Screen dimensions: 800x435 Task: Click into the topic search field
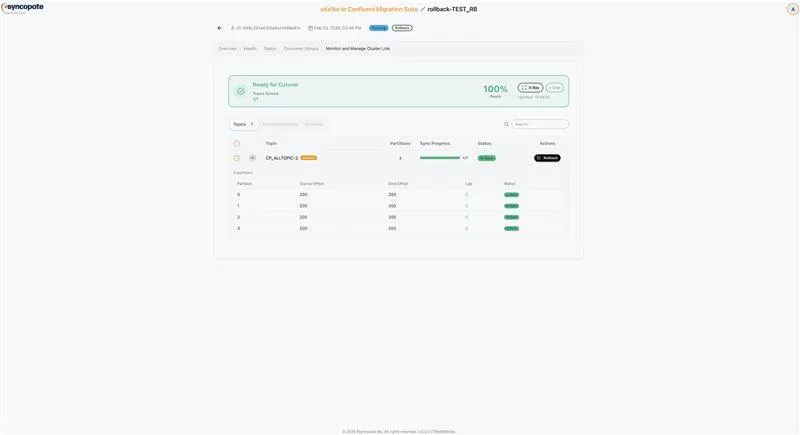pos(542,124)
